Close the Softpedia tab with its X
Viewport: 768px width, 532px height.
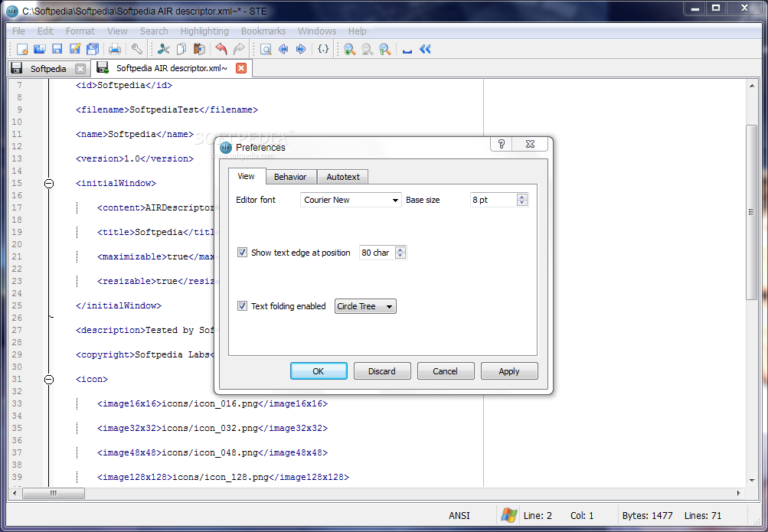(x=80, y=69)
